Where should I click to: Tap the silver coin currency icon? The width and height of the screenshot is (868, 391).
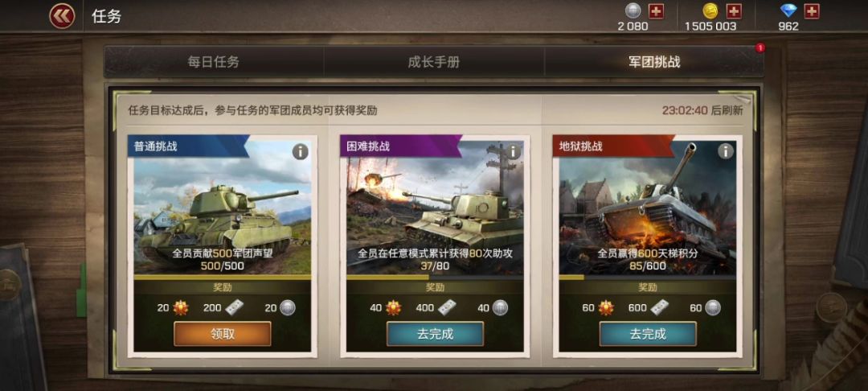[633, 10]
